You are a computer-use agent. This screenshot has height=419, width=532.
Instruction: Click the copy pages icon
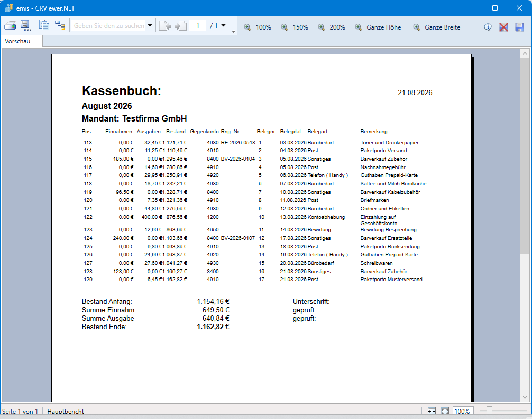(44, 26)
